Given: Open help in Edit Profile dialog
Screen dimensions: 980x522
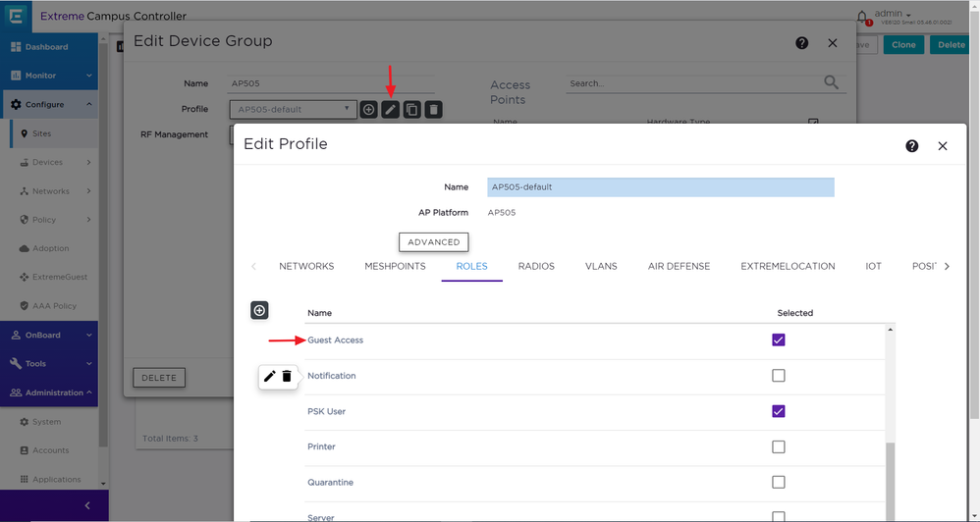Looking at the screenshot, I should [912, 146].
